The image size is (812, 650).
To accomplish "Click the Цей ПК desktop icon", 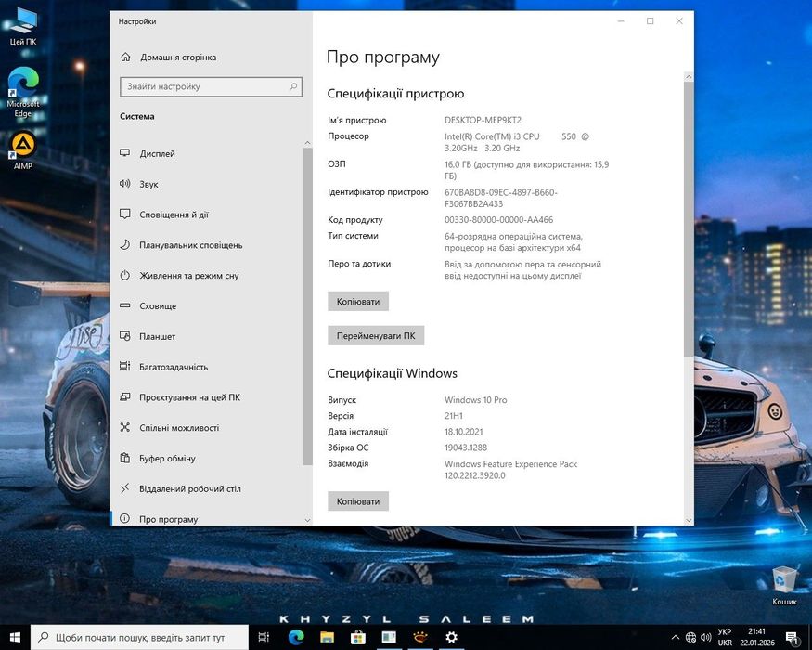I will (x=23, y=28).
